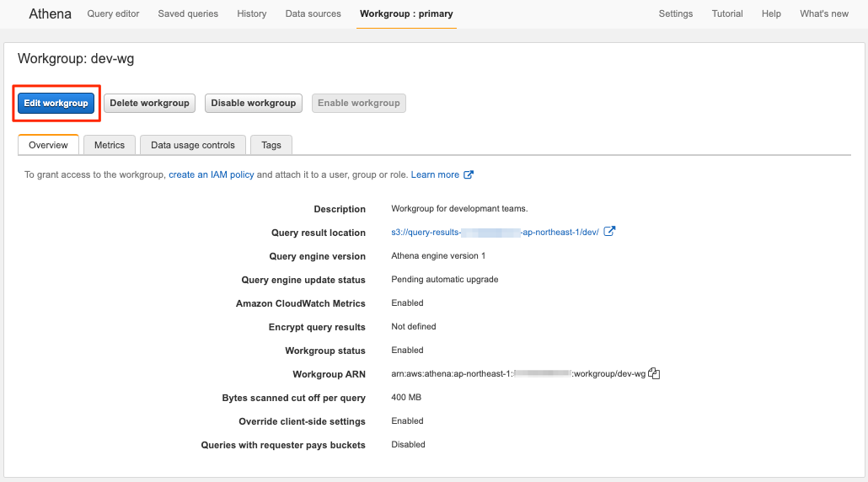
Task: Go to Query editor in top navigation
Action: (x=113, y=13)
